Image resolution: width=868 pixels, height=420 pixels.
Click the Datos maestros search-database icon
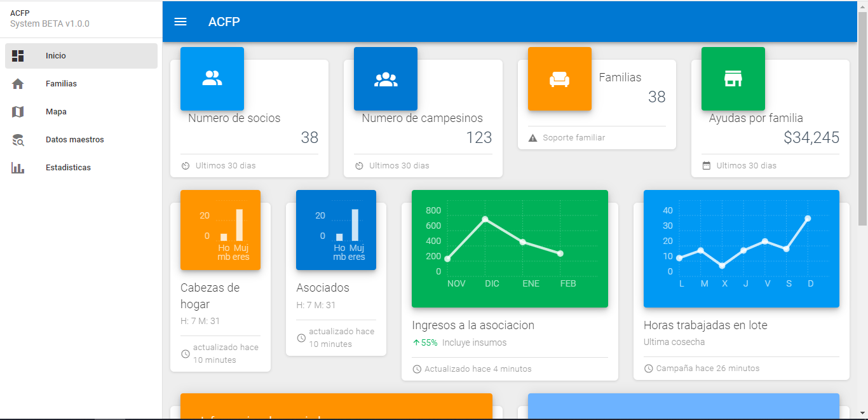(18, 140)
